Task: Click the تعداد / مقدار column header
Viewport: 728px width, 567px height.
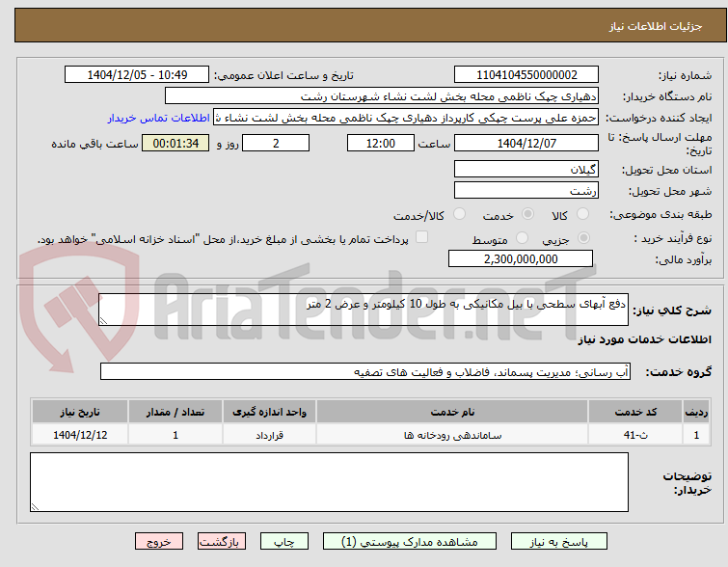Action: click(x=175, y=412)
